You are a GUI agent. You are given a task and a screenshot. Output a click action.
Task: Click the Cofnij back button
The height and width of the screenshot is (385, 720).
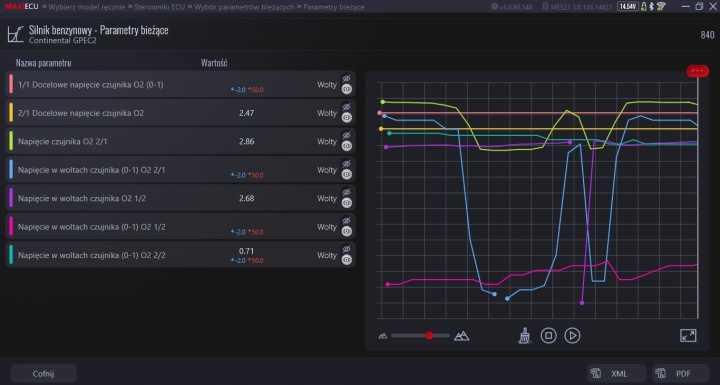(43, 374)
